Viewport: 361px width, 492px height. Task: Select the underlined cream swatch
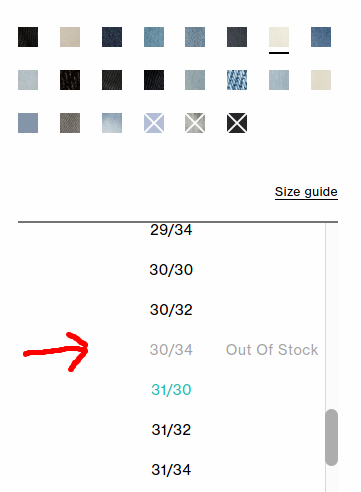[x=279, y=37]
